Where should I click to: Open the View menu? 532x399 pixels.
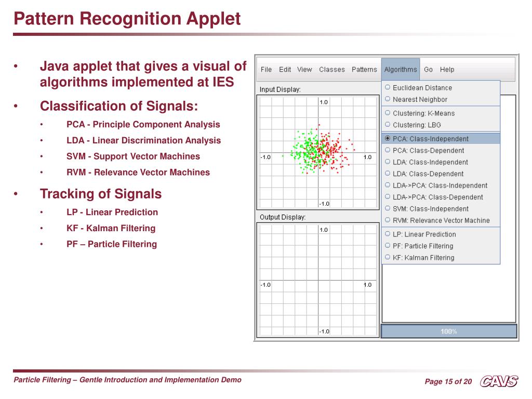point(304,70)
